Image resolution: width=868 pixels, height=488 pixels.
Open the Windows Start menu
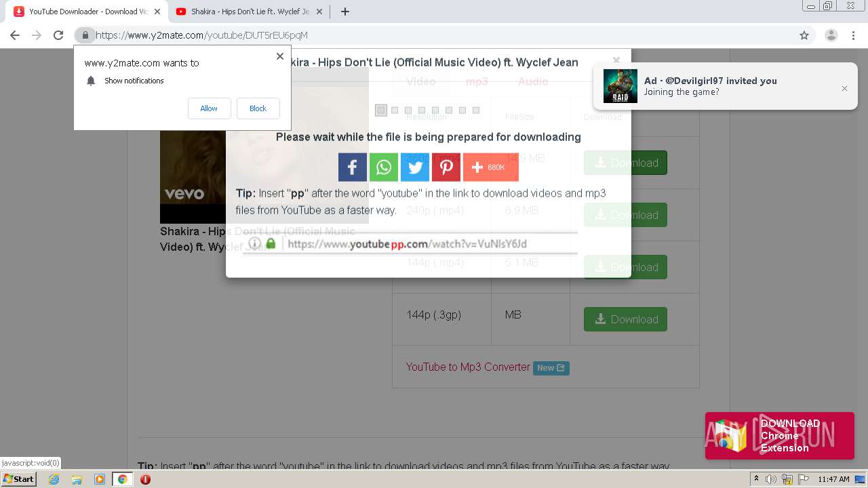pos(18,479)
